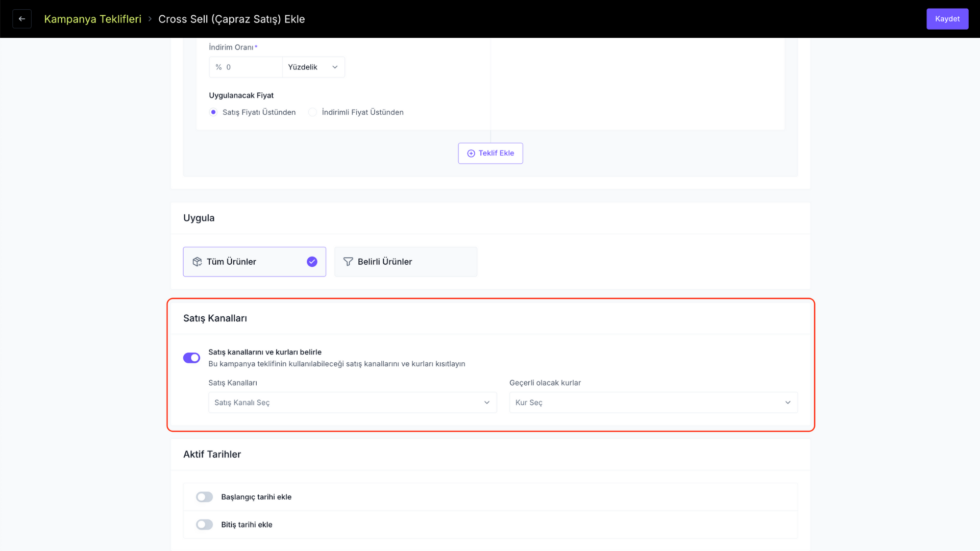Click the purple checkmark on Tüm Ürünler
The image size is (980, 551).
point(312,262)
